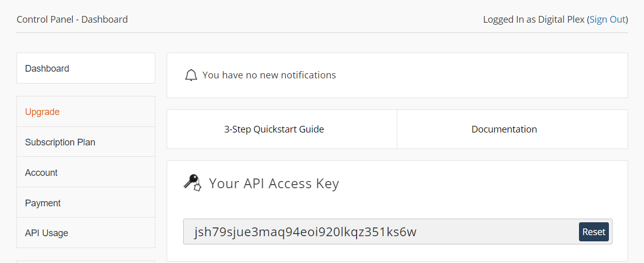Viewport: 644px width, 263px height.
Task: Select Upgrade in the sidebar
Action: pos(86,111)
